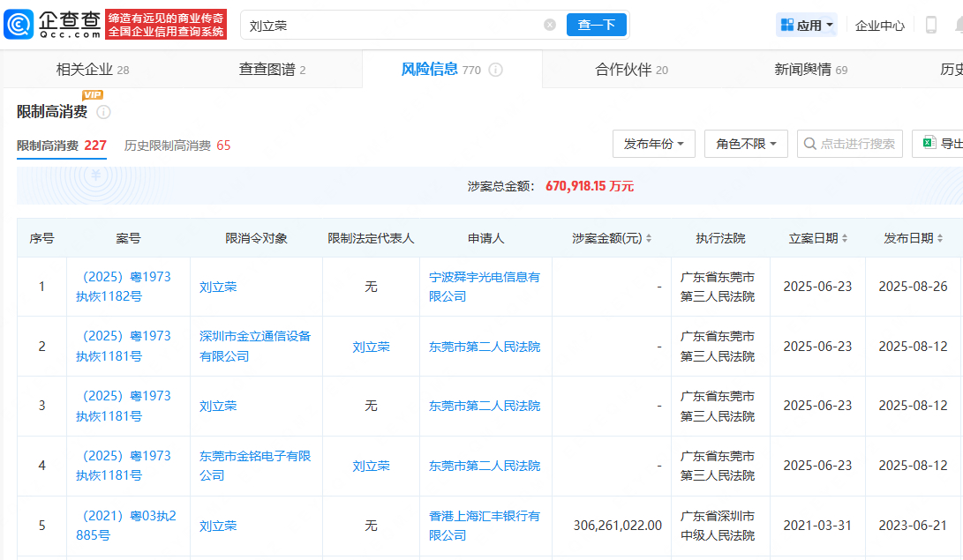963x560 pixels.
Task: Sort by 立案日期 column arrows
Action: pyautogui.click(x=845, y=239)
